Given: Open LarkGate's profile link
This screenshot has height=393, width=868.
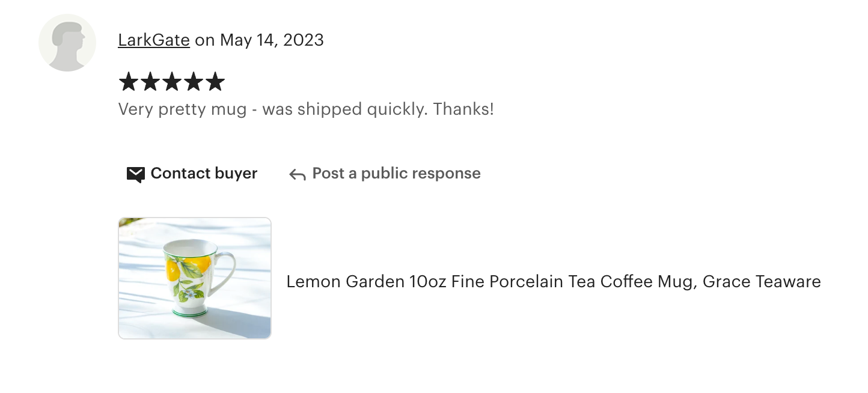Looking at the screenshot, I should pyautogui.click(x=154, y=40).
